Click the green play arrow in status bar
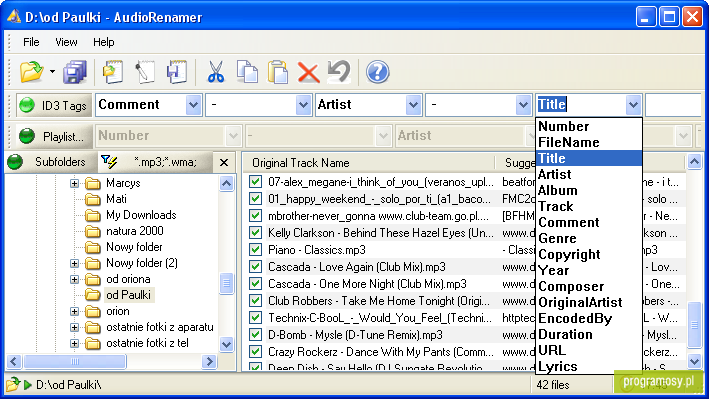The width and height of the screenshot is (709, 399). pos(28,385)
